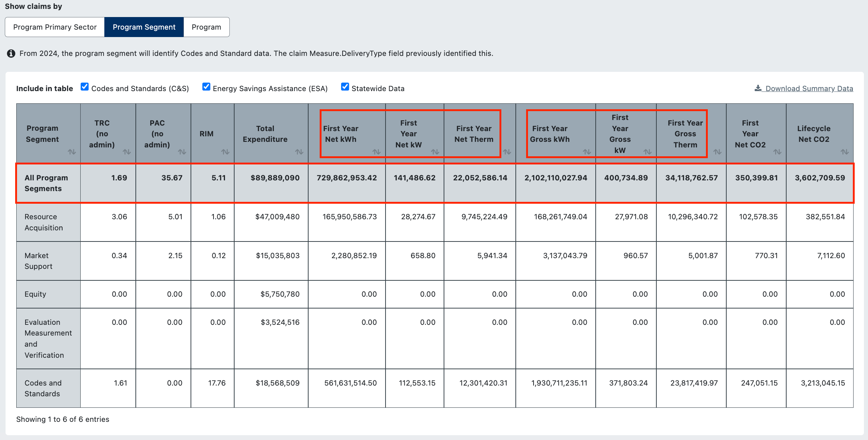868x440 pixels.
Task: Sort by First Year Net CO2 arrows
Action: click(x=777, y=152)
